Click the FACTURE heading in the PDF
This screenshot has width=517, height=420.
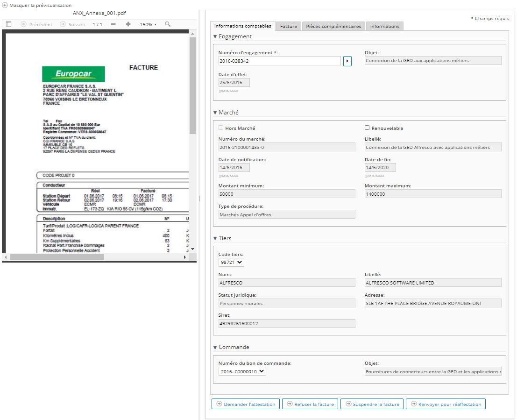pyautogui.click(x=143, y=68)
